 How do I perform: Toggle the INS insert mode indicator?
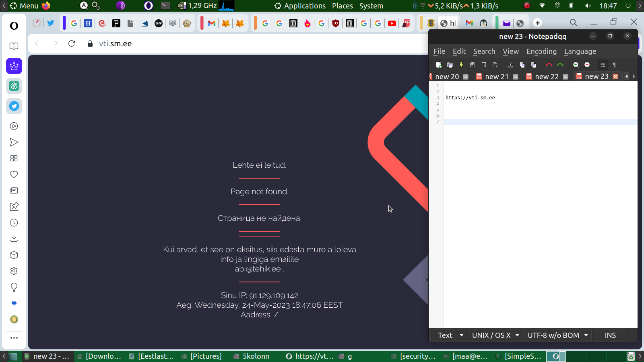click(x=610, y=335)
